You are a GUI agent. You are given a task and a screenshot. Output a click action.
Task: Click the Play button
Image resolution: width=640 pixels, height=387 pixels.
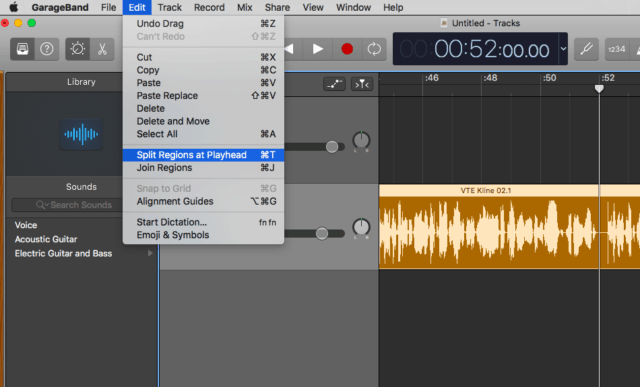[x=318, y=49]
